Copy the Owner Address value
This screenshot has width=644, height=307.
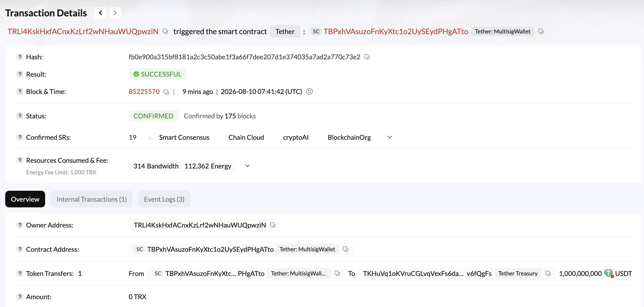pos(273,225)
